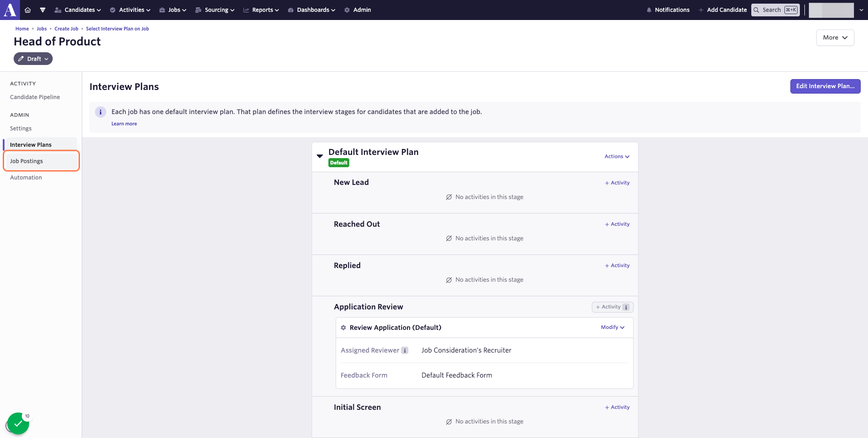Select Job Postings in the sidebar

coord(41,161)
